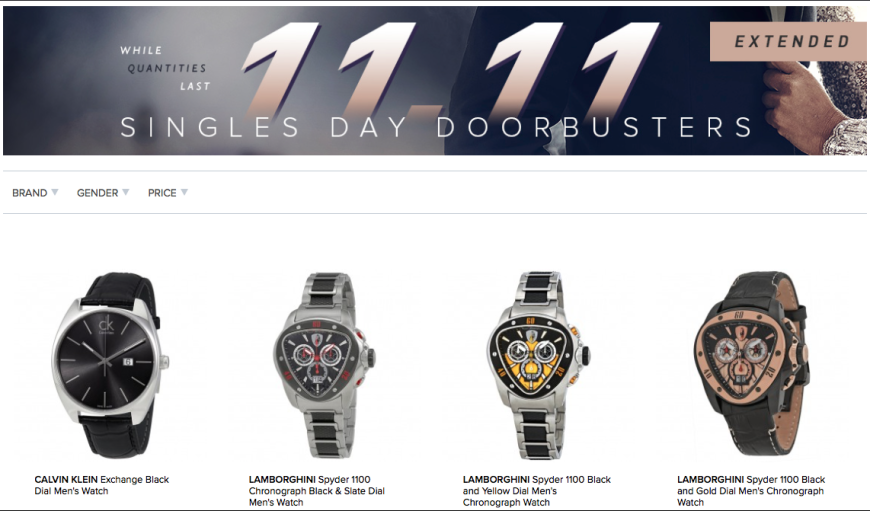Open Lamborghini Spyder 1100 Black & Slate link
870x511 pixels.
[316, 491]
